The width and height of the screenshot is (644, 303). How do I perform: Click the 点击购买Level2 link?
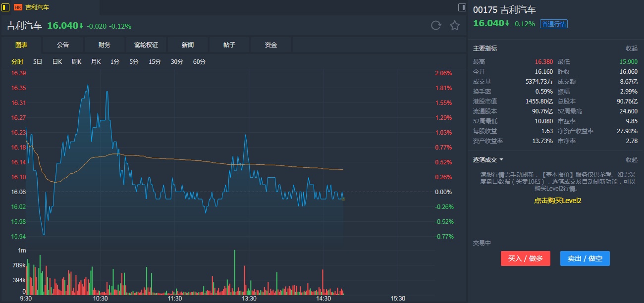[557, 201]
